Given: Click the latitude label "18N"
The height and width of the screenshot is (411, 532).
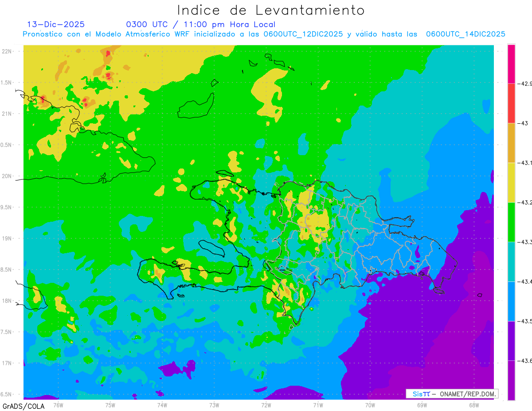Looking at the screenshot, I should point(8,301).
